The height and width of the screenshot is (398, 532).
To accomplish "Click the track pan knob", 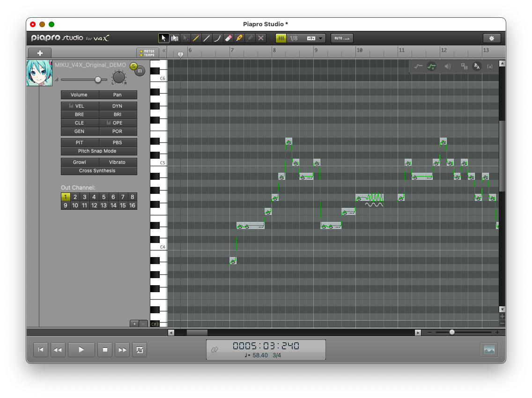I will coord(119,77).
